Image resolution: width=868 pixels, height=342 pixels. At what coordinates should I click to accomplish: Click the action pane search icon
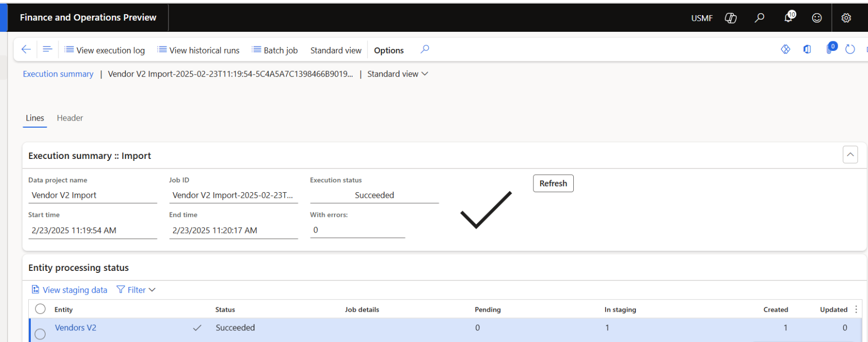tap(425, 49)
